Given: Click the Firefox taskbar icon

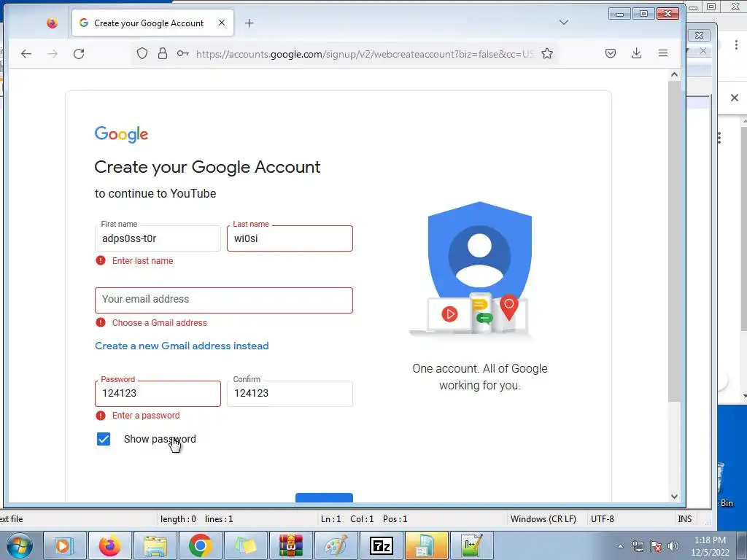Looking at the screenshot, I should pyautogui.click(x=109, y=545).
